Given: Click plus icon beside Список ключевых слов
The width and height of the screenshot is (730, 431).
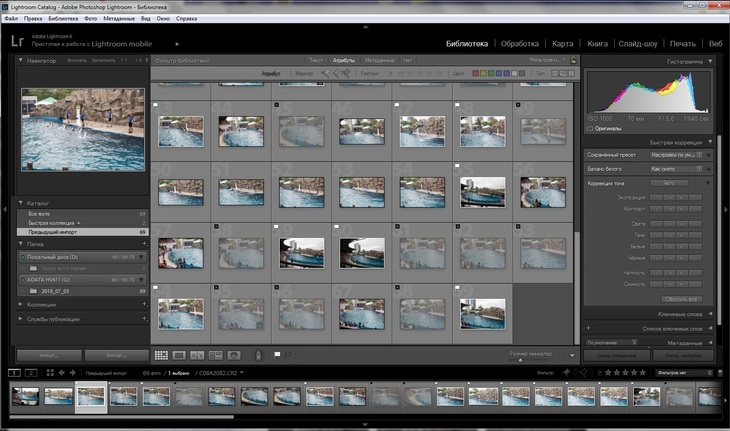Looking at the screenshot, I should 588,328.
